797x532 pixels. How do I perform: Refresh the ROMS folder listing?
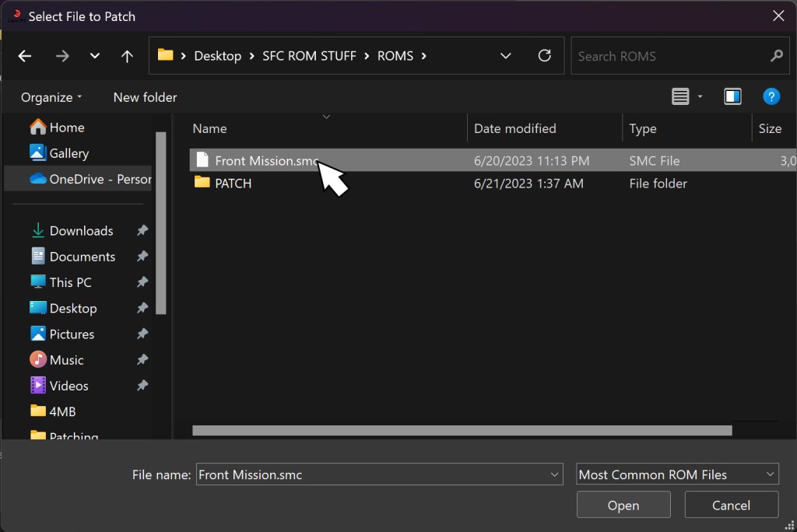click(x=545, y=56)
